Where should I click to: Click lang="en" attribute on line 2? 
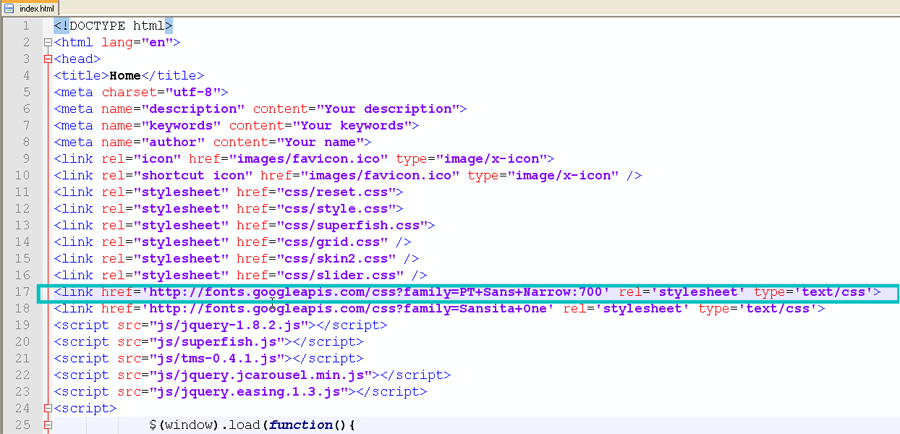(x=138, y=42)
